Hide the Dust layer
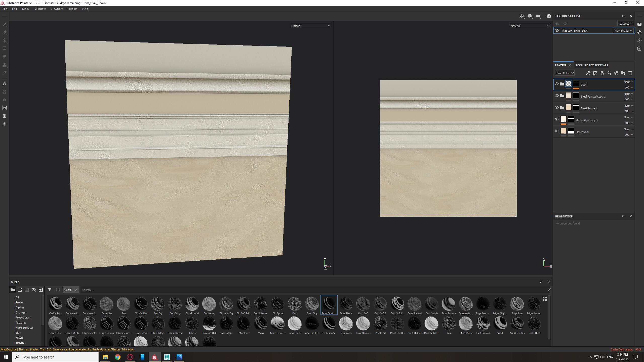 tap(557, 84)
